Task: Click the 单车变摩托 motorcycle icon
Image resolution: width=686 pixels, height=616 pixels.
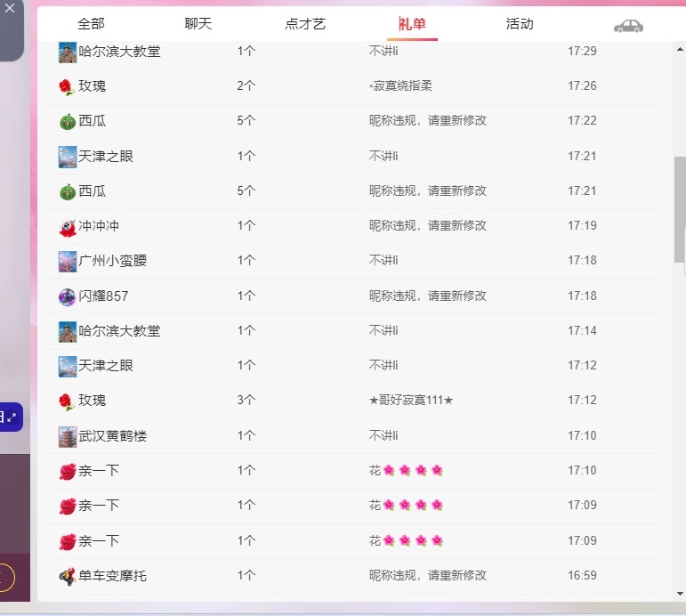Action: tap(68, 576)
